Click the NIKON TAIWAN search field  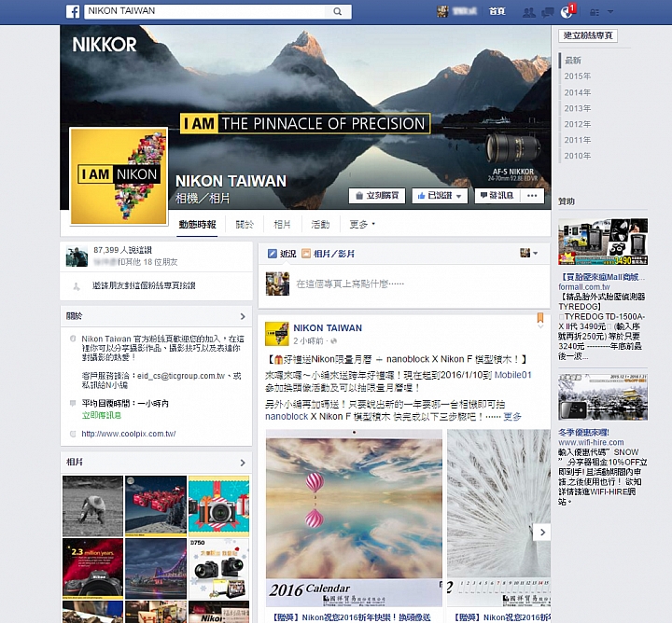[x=205, y=11]
